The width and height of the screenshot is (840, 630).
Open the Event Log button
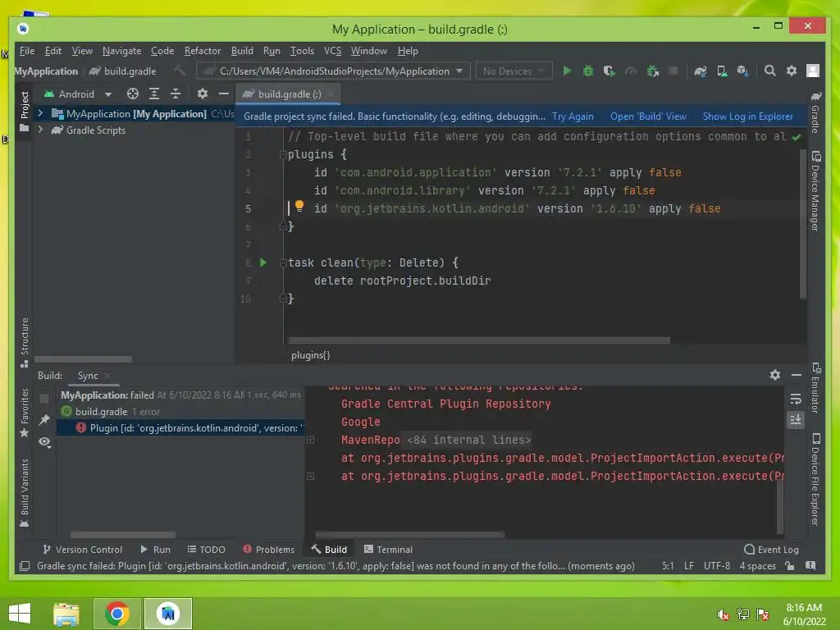pos(771,549)
